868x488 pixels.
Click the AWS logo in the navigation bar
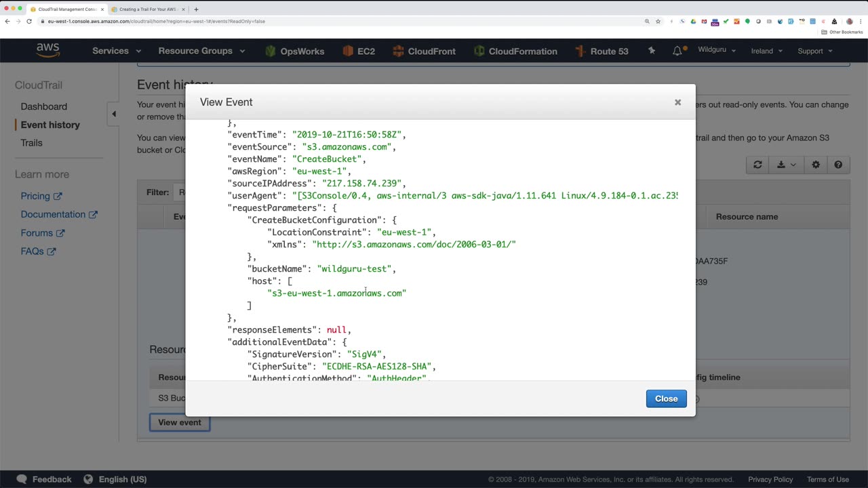point(48,51)
